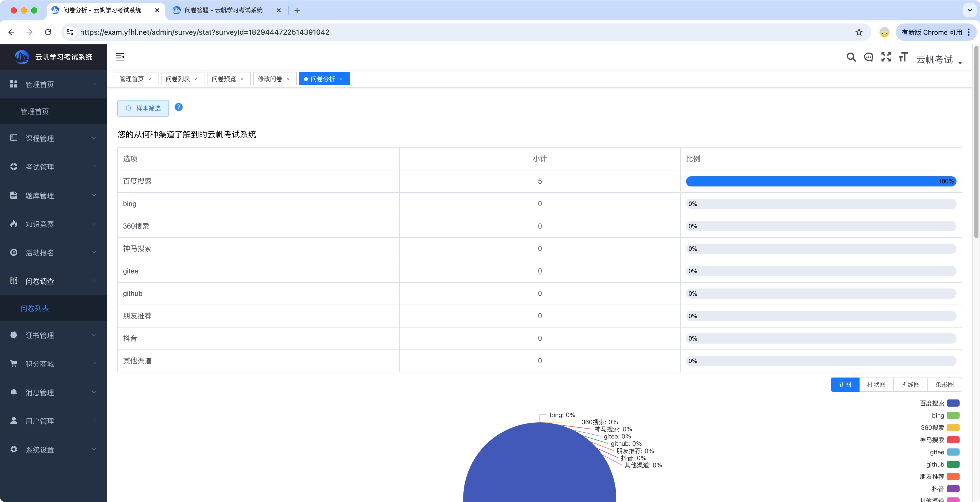Screen dimensions: 980x502
Task: Expand 知识竞赛 sidebar menu
Action: coord(53,224)
